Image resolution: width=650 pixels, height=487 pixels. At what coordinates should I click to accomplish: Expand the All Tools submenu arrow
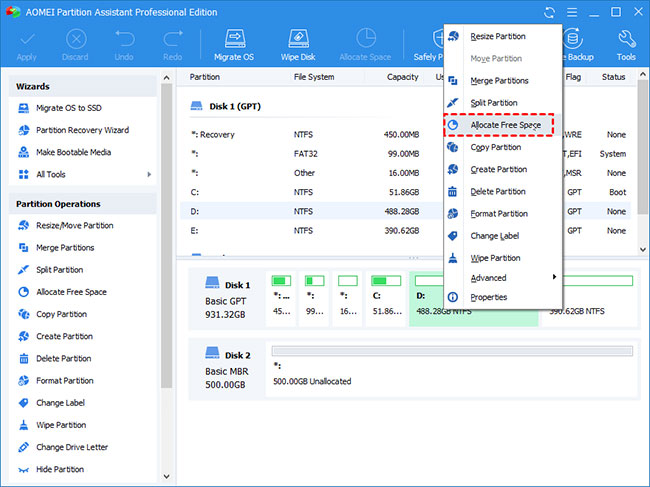point(150,174)
